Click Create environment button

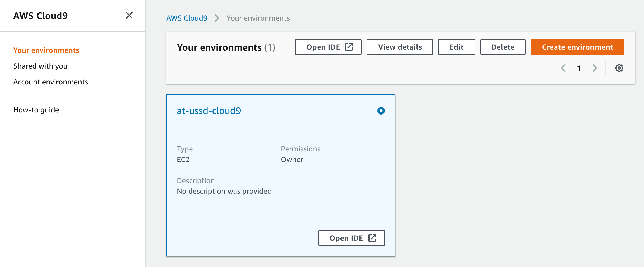point(577,47)
